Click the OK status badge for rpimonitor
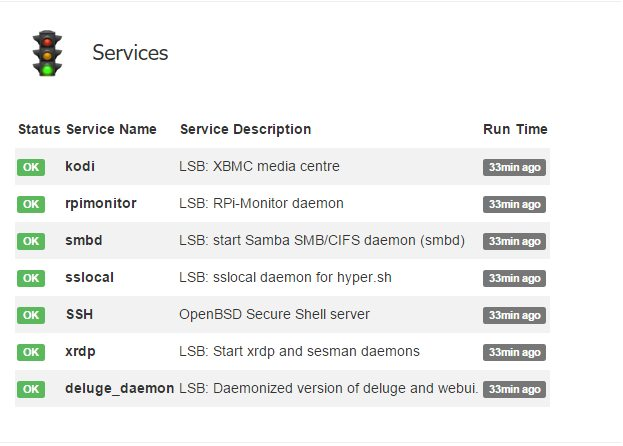 pyautogui.click(x=31, y=204)
